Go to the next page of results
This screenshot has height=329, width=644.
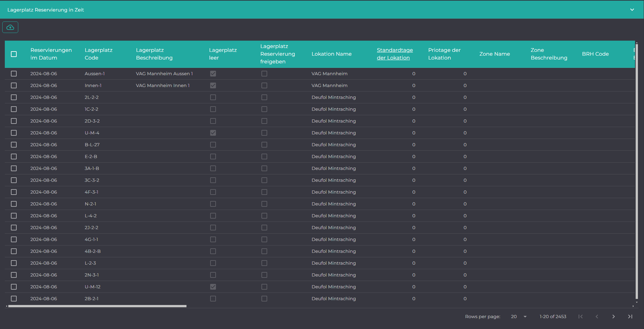614,317
